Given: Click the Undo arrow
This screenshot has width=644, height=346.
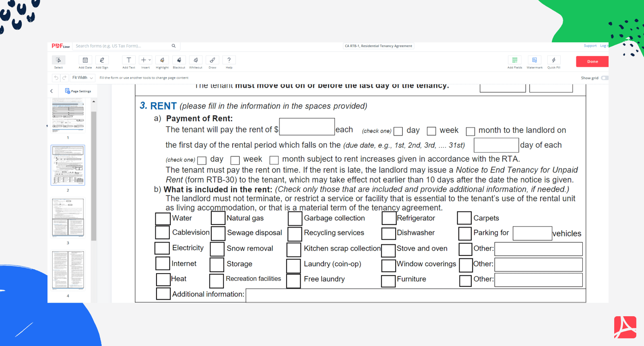Looking at the screenshot, I should click(56, 78).
